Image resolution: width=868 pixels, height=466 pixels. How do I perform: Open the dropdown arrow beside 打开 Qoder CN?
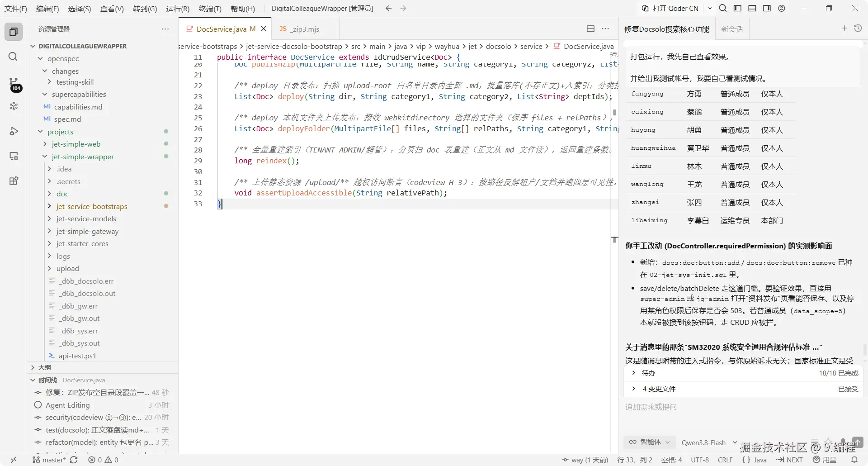click(x=710, y=8)
